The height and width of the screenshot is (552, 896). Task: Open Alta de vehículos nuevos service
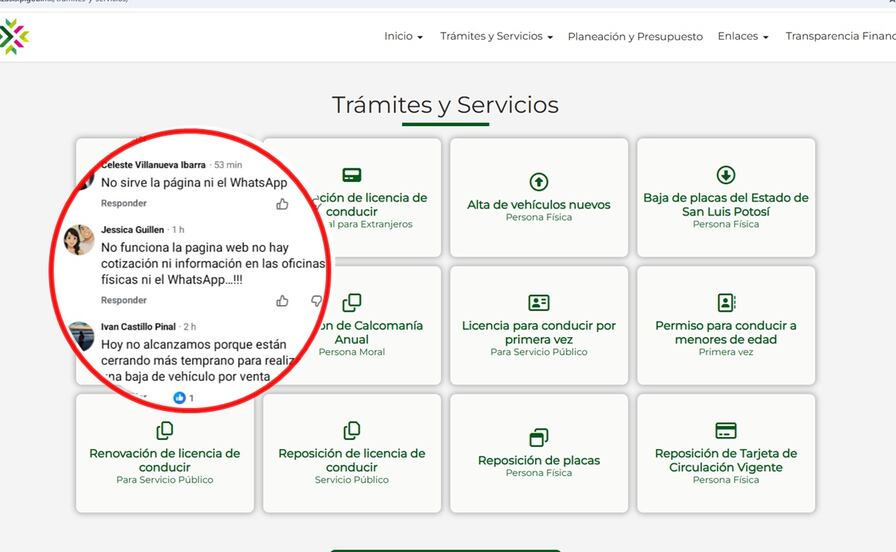click(538, 198)
